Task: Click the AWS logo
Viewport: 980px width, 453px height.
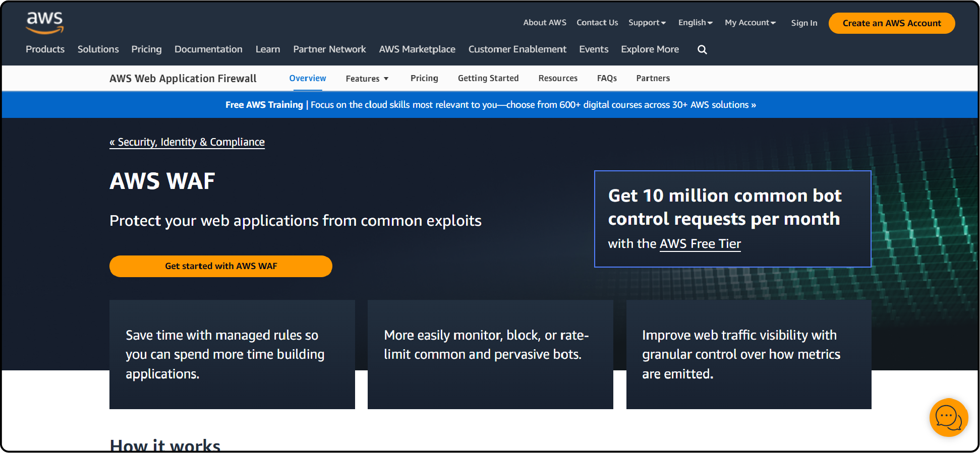Action: point(45,23)
